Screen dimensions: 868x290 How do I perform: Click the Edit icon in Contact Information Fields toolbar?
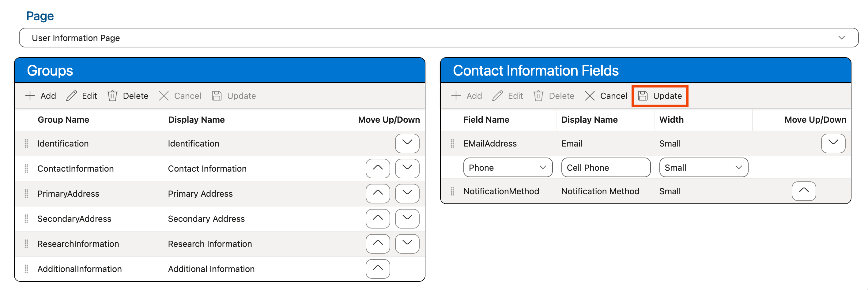coord(497,95)
